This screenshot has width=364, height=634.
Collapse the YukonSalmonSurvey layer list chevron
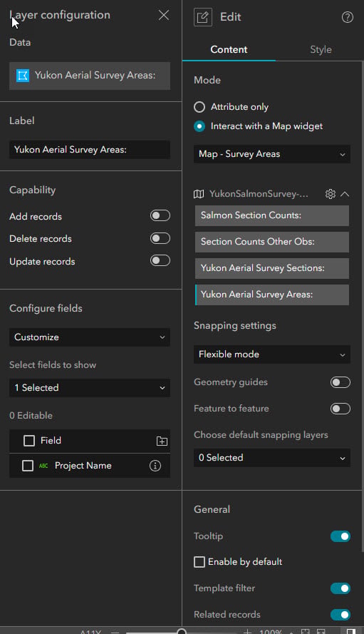(345, 194)
